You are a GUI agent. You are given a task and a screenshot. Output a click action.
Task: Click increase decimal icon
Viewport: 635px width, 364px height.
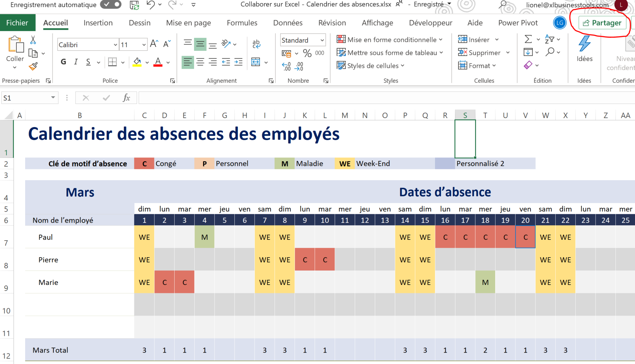point(286,66)
